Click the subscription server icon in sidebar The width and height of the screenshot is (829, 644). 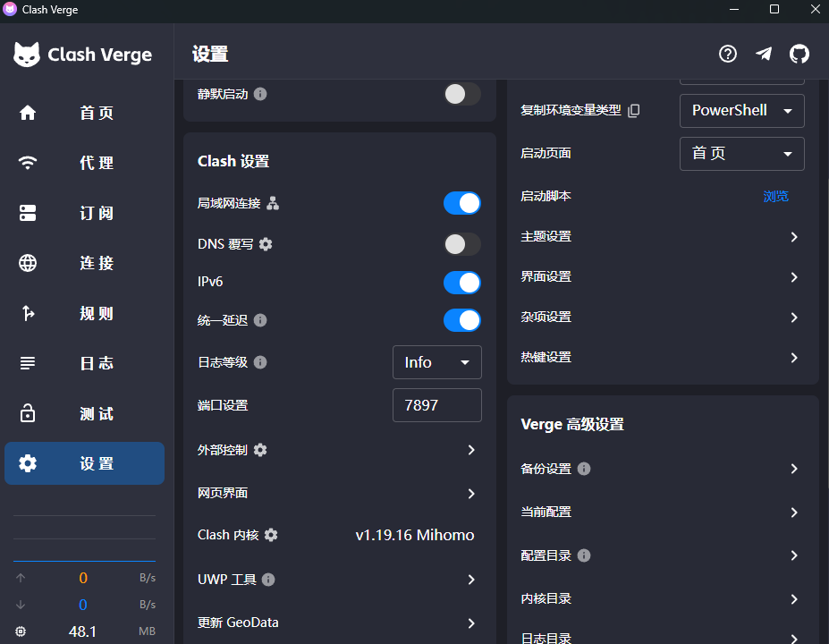pyautogui.click(x=28, y=213)
